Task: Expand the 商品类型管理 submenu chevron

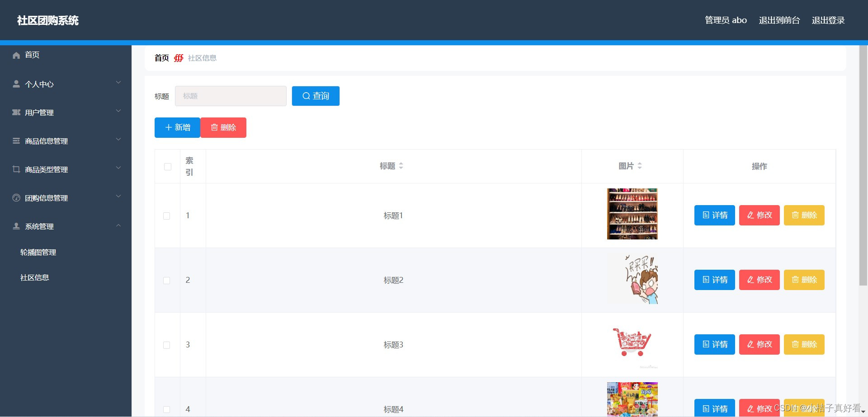Action: (x=118, y=168)
